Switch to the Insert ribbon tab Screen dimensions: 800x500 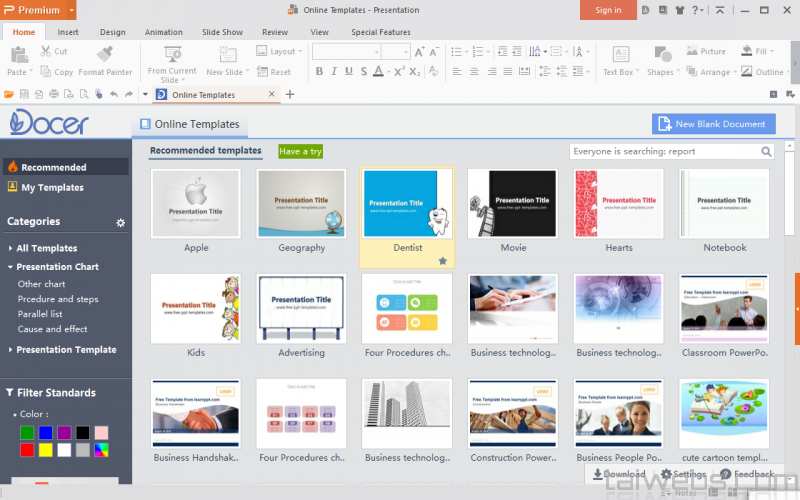click(x=68, y=32)
